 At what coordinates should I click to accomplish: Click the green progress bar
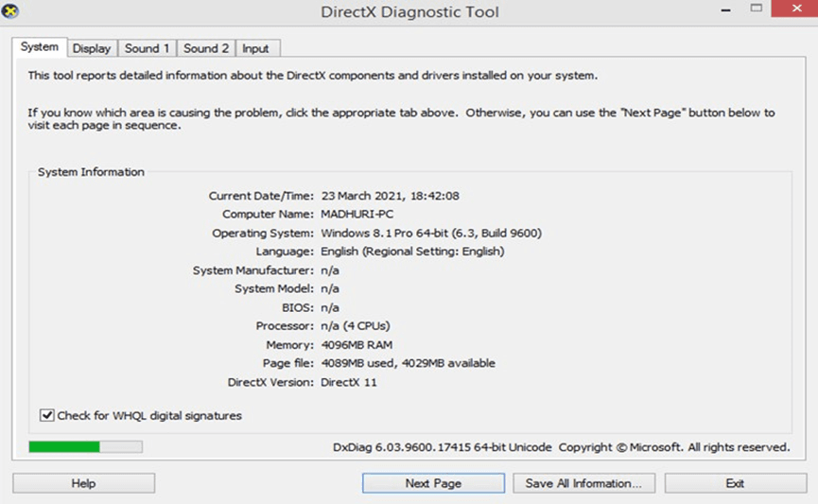click(x=85, y=446)
